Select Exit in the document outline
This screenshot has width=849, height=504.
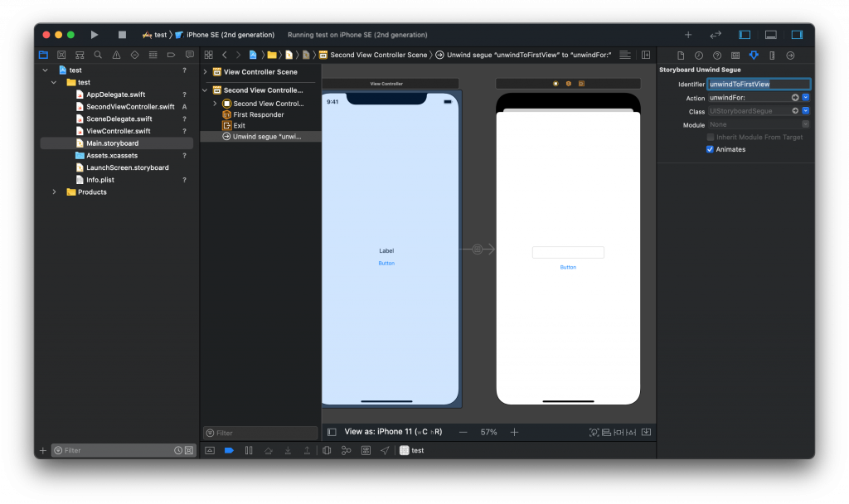coord(239,125)
